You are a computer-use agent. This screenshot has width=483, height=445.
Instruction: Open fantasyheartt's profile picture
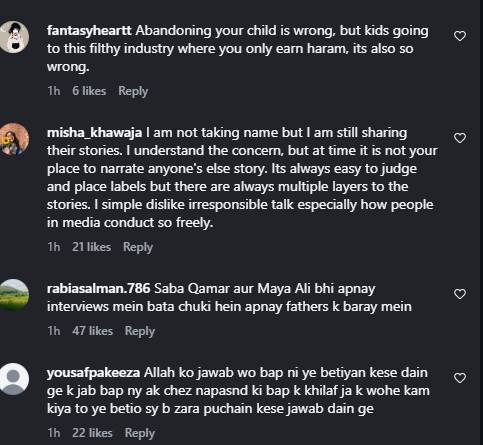point(14,37)
